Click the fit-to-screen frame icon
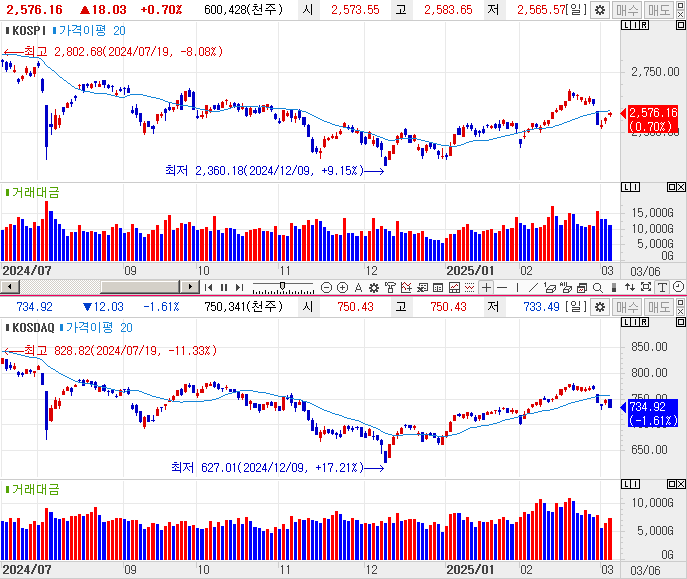Screen dimensions: 687x579 point(646,287)
